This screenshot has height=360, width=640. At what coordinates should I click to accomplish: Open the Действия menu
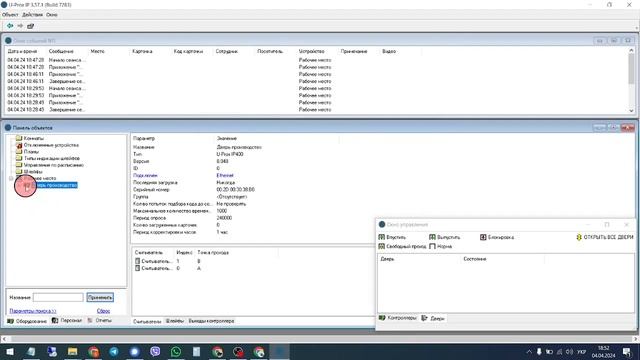tap(32, 15)
